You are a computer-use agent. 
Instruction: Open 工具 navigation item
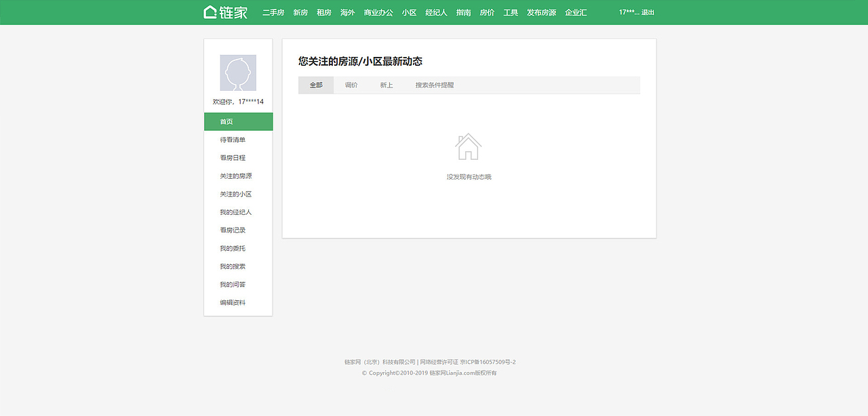tap(511, 13)
